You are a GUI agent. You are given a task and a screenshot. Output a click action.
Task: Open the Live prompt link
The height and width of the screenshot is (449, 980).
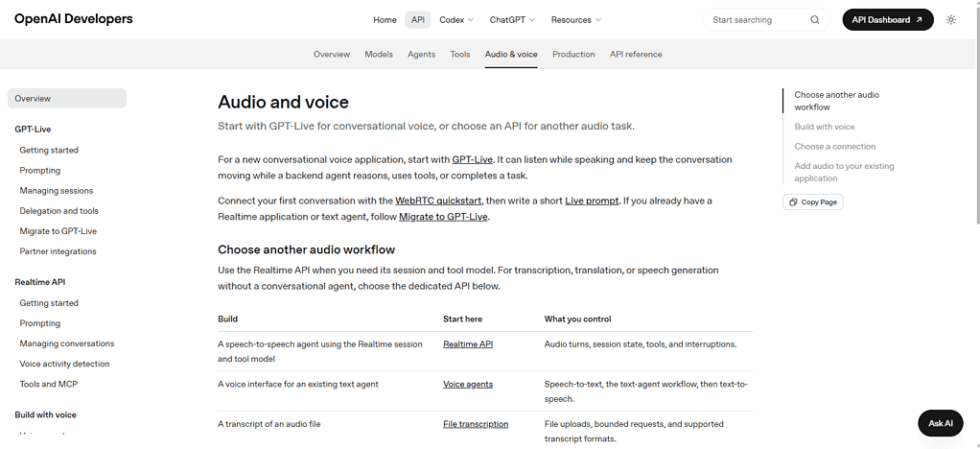click(x=592, y=201)
